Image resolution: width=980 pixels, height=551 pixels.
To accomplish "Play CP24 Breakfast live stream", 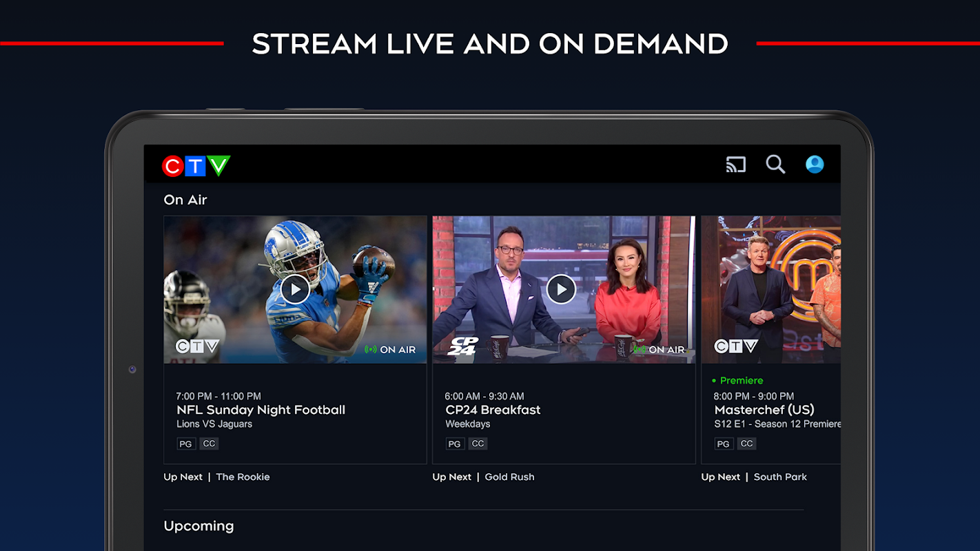I will tap(561, 289).
